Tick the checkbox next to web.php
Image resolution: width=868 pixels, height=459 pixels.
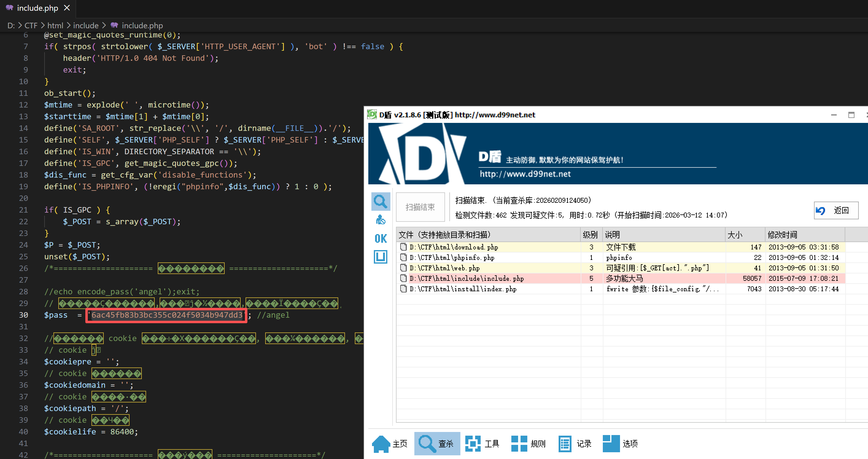point(403,268)
